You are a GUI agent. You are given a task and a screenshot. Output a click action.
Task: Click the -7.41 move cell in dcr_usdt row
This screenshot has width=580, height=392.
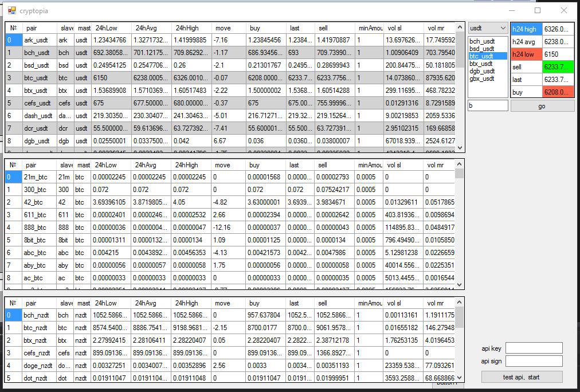(229, 128)
